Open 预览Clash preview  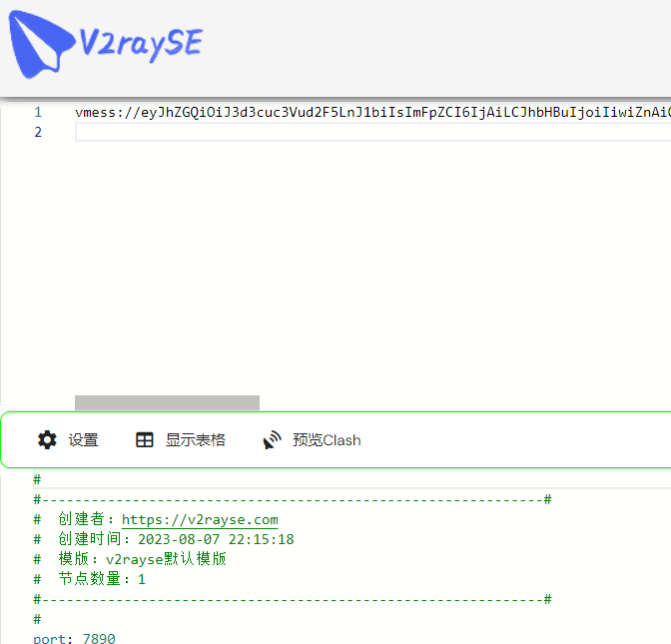point(327,440)
